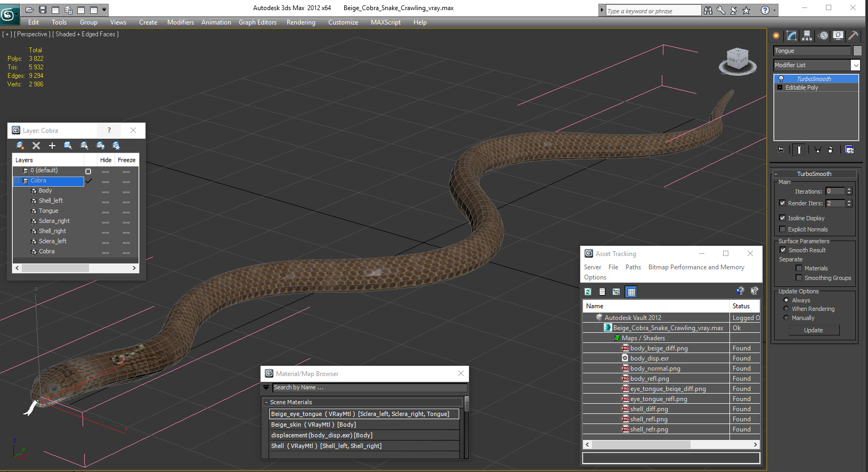Open the Rendering menu
The image size is (868, 472).
pos(301,22)
